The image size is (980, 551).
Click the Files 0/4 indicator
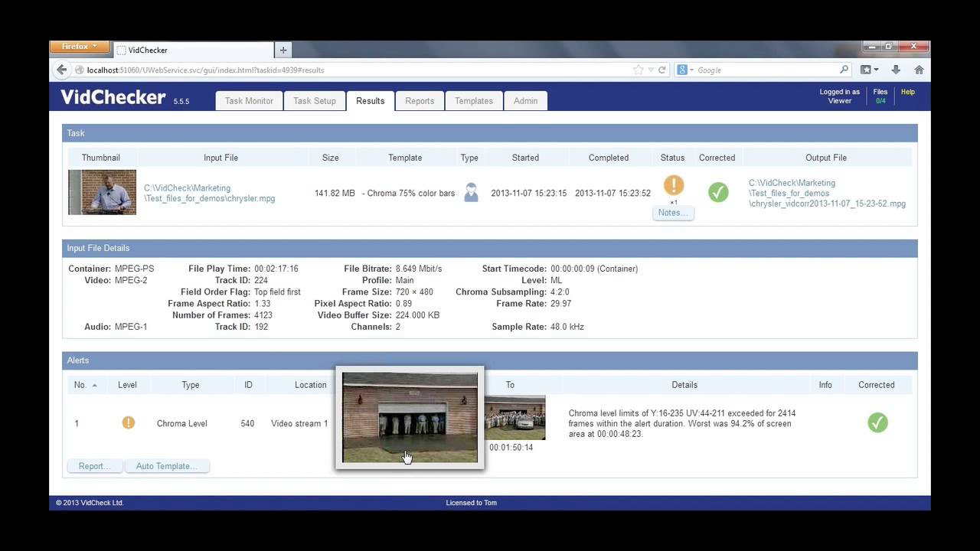[880, 96]
